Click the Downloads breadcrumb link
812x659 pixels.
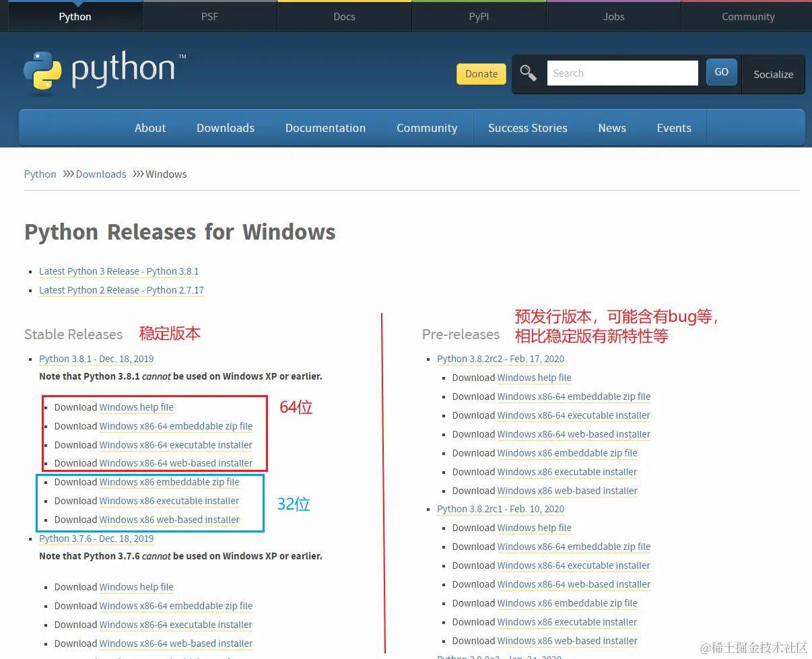101,174
